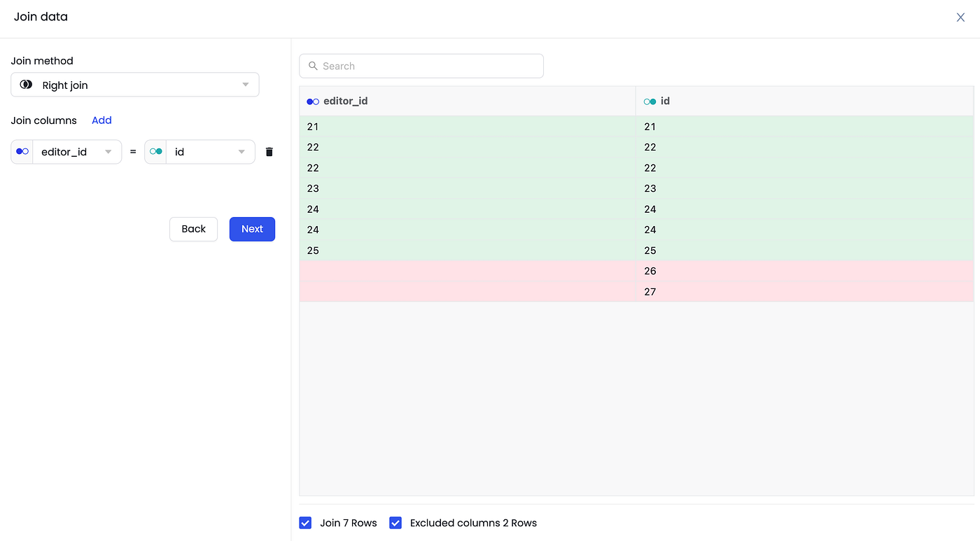Expand the editor_id column dropdown
The width and height of the screenshot is (980, 541).
pyautogui.click(x=108, y=151)
